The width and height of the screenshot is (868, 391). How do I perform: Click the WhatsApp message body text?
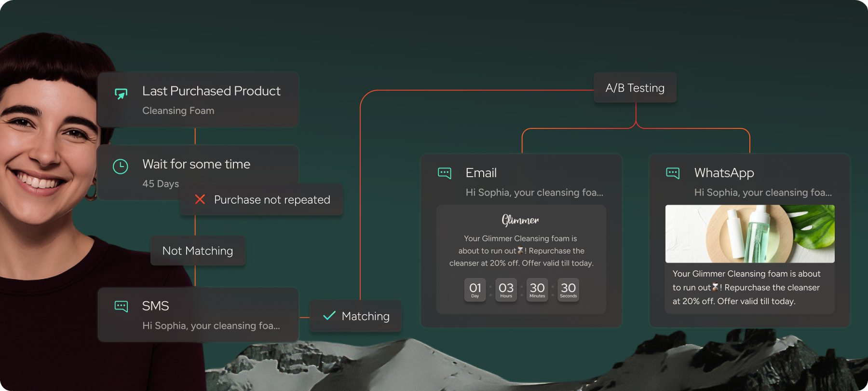click(x=746, y=287)
